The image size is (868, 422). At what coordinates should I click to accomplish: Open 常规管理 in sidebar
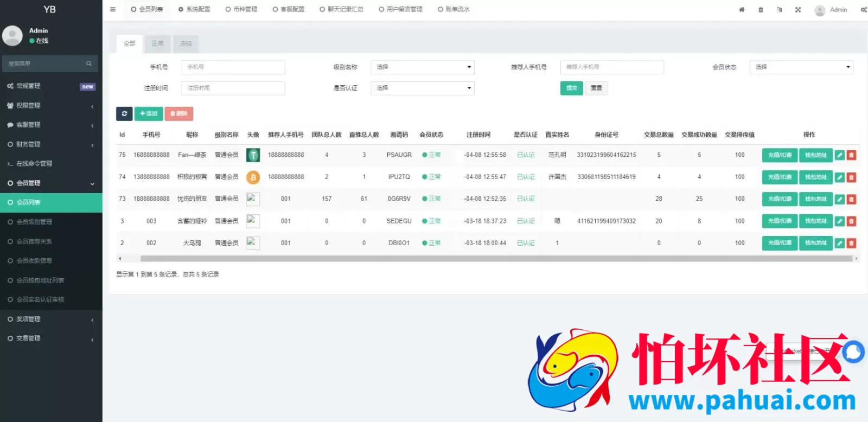pos(51,86)
